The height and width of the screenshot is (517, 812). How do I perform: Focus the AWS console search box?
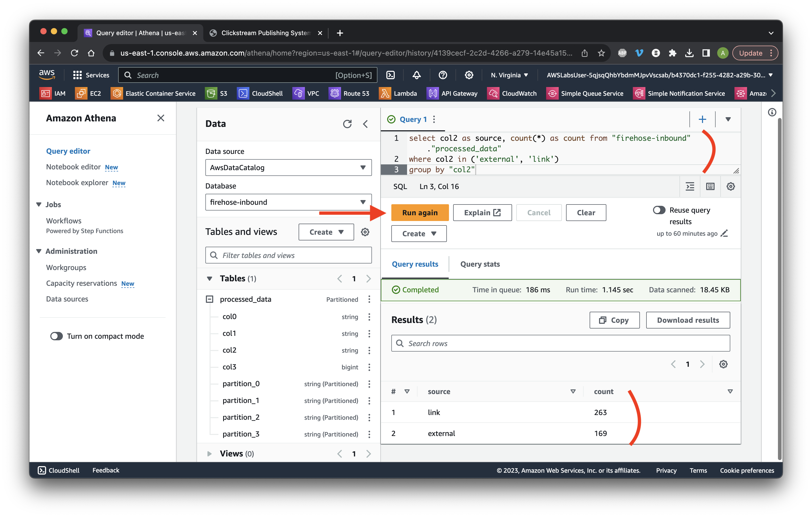click(x=248, y=75)
